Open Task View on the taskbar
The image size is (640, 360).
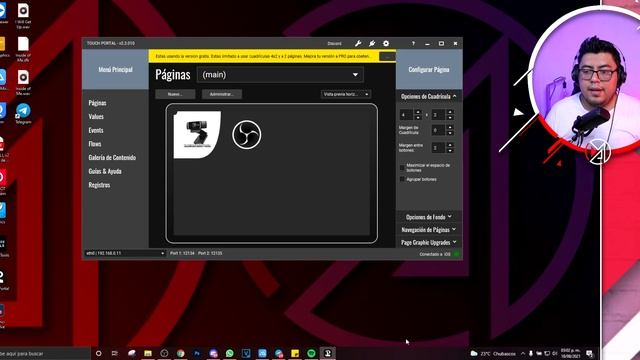coord(115,353)
